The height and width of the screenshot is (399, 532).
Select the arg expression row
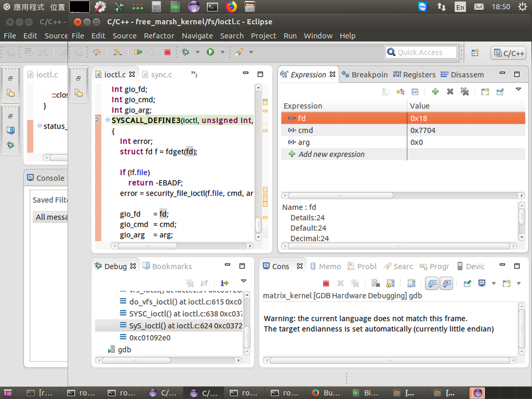(x=403, y=142)
